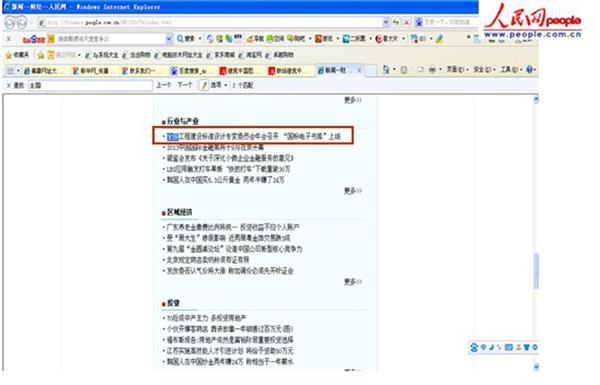This screenshot has width=600, height=385.
Task: Open the 京东商城 favorites link
Action: click(x=221, y=55)
